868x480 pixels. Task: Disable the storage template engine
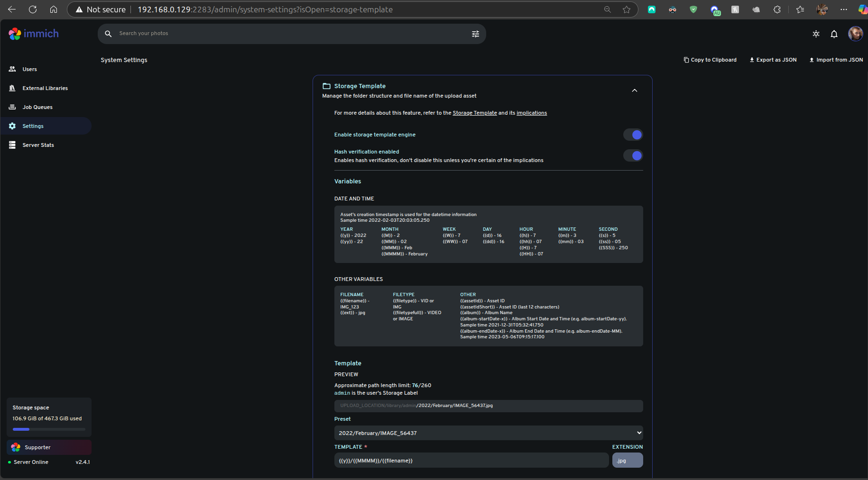pos(633,135)
